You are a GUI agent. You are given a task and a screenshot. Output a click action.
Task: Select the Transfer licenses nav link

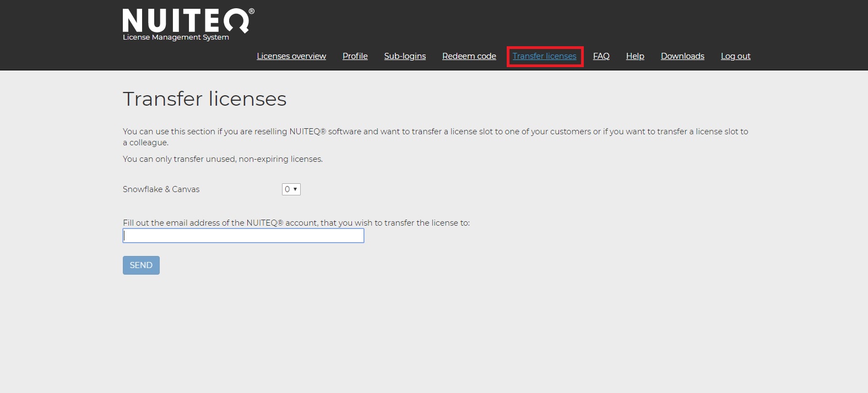click(545, 56)
